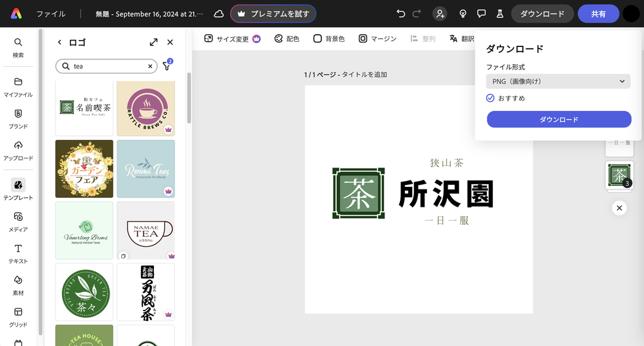The height and width of the screenshot is (346, 644).
Task: Open the user profile avatar
Action: click(x=631, y=14)
